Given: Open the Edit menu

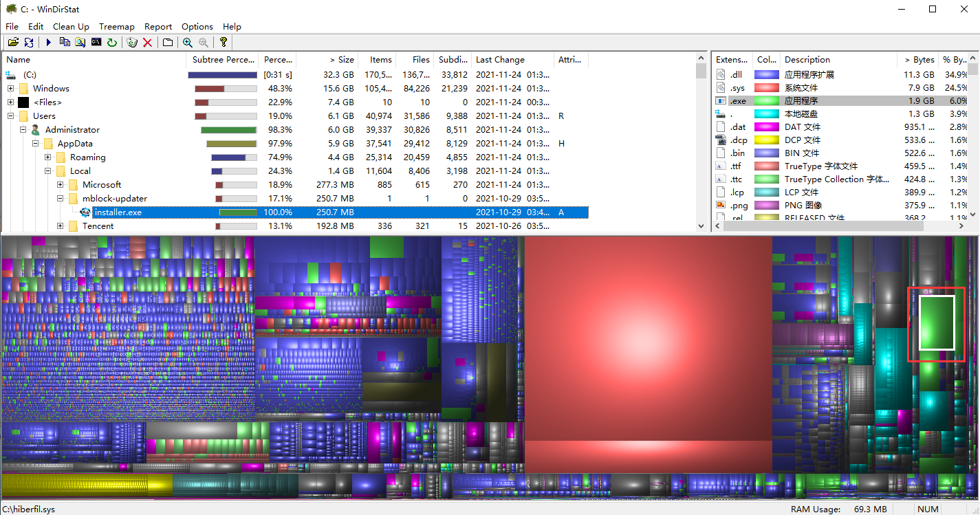Looking at the screenshot, I should click(36, 26).
